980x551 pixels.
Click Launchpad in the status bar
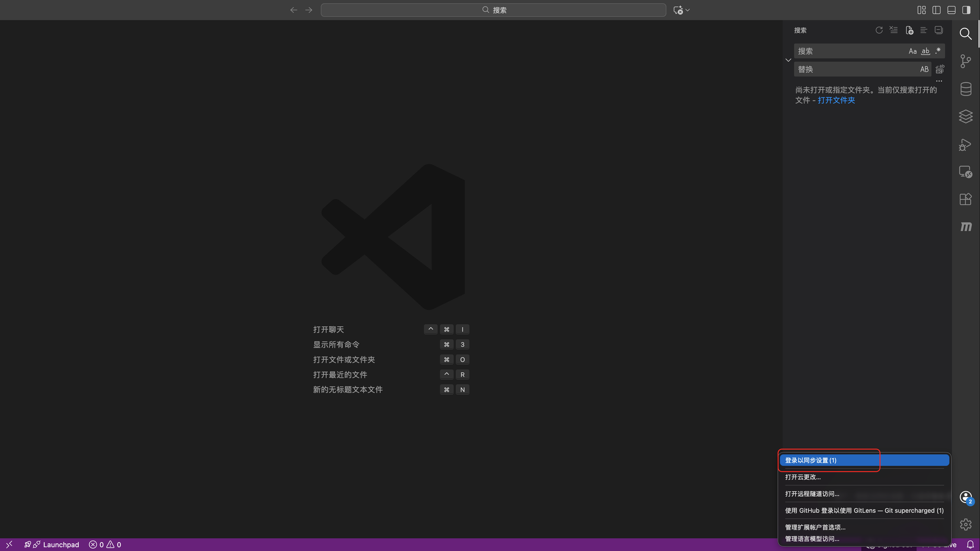point(61,545)
